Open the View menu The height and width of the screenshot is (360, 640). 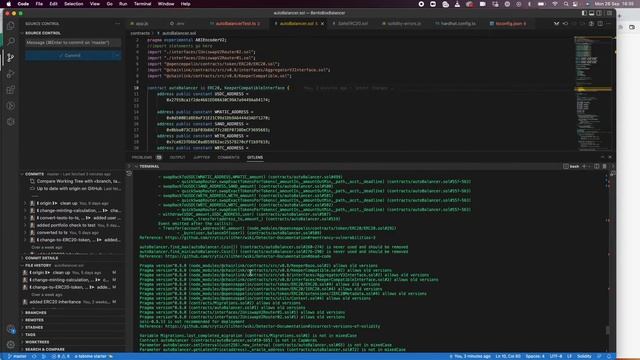coord(95,4)
